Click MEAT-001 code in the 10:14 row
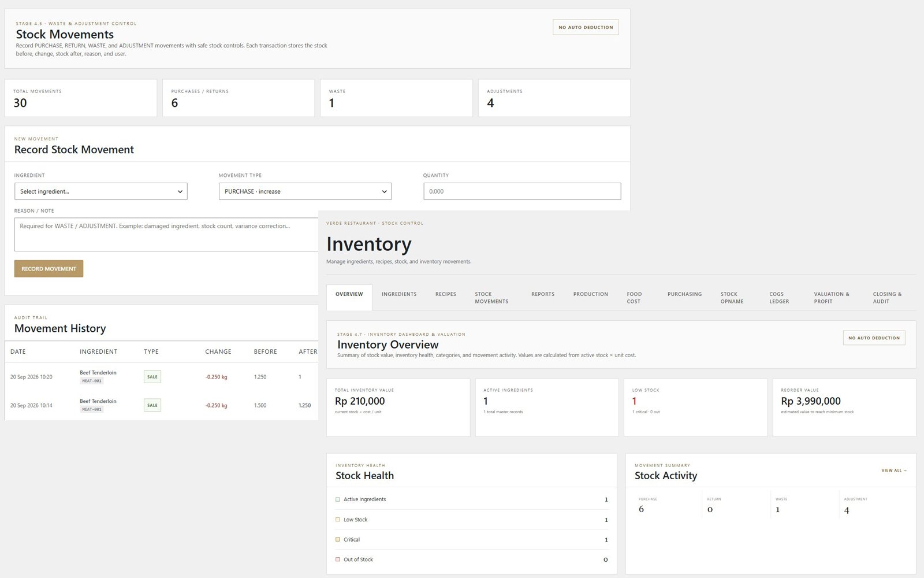This screenshot has height=578, width=924. click(92, 409)
